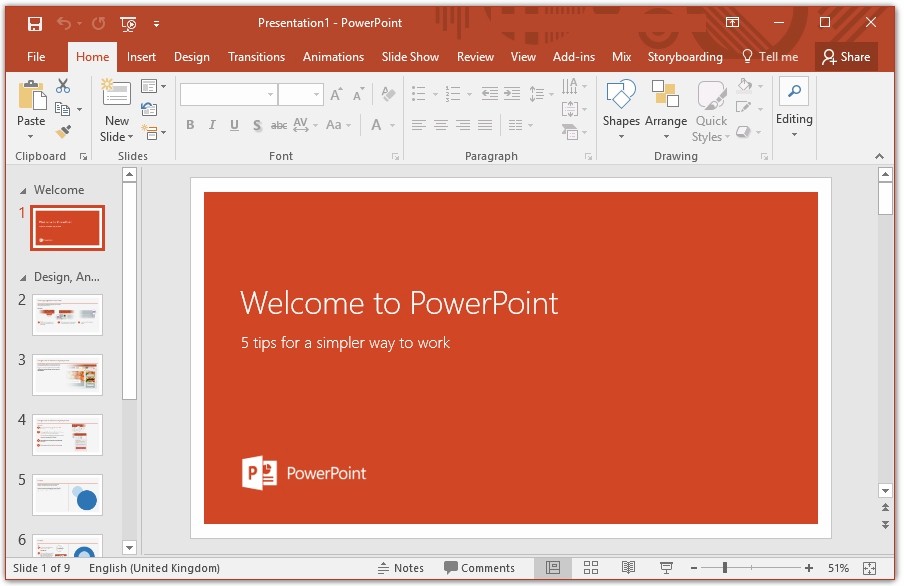
Task: Click the Font Color button
Action: 376,125
